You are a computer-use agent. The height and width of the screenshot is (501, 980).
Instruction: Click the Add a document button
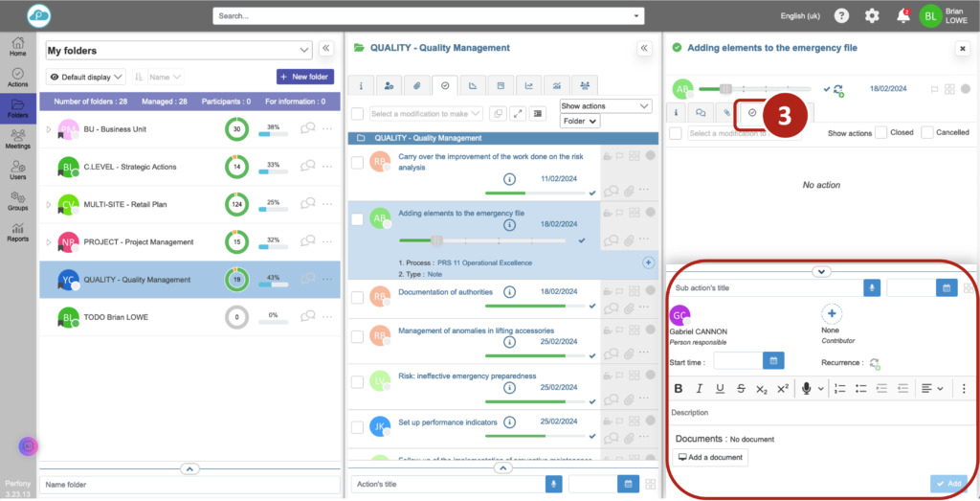click(x=709, y=458)
